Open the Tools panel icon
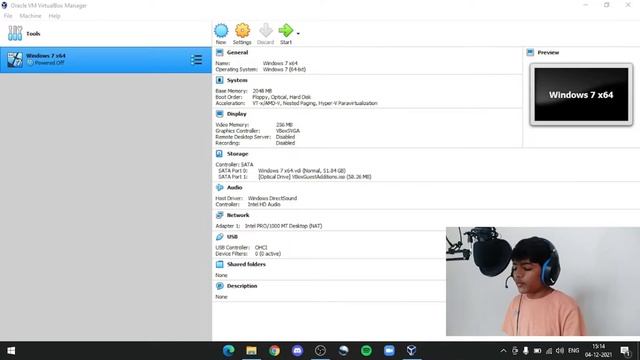This screenshot has height=360, width=640. [x=15, y=33]
